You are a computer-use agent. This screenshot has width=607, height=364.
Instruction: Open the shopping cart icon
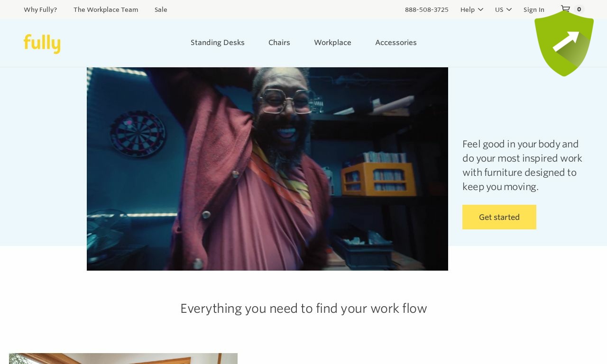point(565,9)
